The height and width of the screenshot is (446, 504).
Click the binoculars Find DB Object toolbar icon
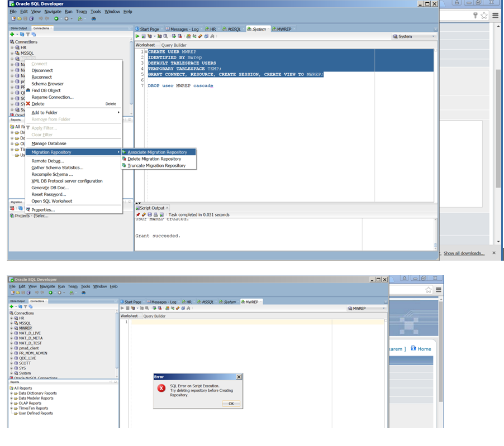[x=94, y=18]
